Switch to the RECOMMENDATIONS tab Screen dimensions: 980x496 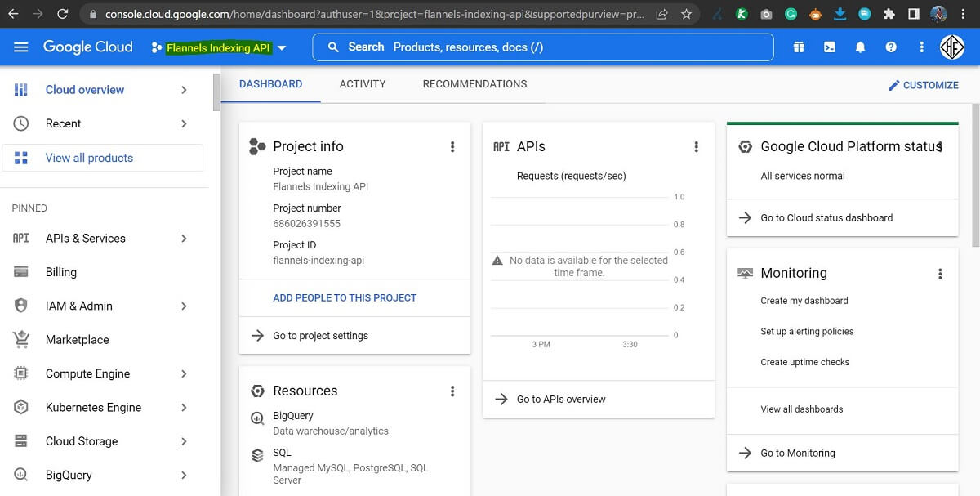click(x=474, y=84)
